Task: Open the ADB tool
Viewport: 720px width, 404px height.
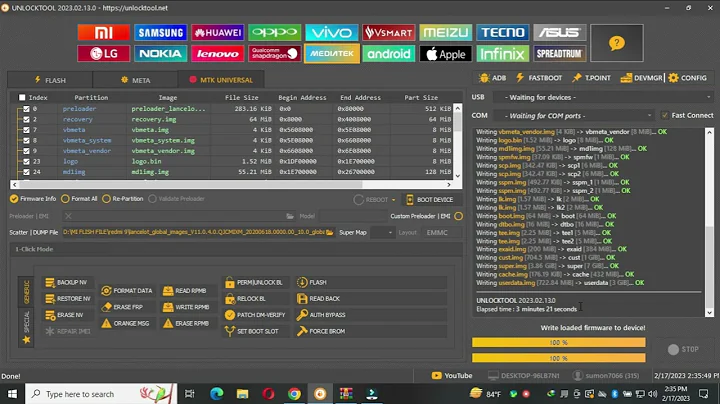Action: click(x=492, y=78)
